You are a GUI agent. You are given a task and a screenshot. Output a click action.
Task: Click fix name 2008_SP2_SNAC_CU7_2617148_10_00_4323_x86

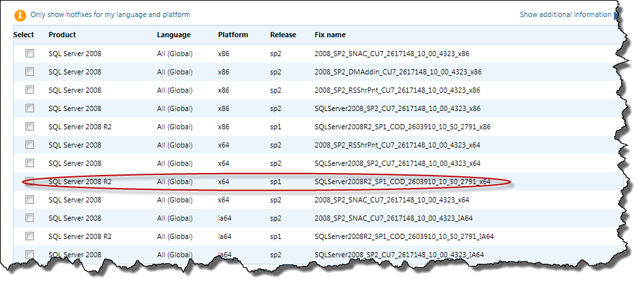(x=392, y=54)
